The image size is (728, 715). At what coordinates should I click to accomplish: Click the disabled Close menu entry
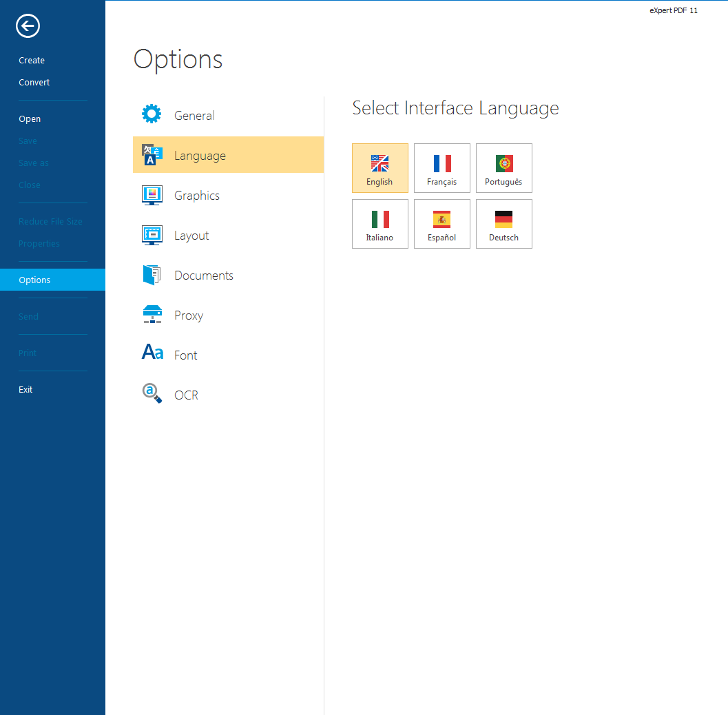pyautogui.click(x=29, y=185)
